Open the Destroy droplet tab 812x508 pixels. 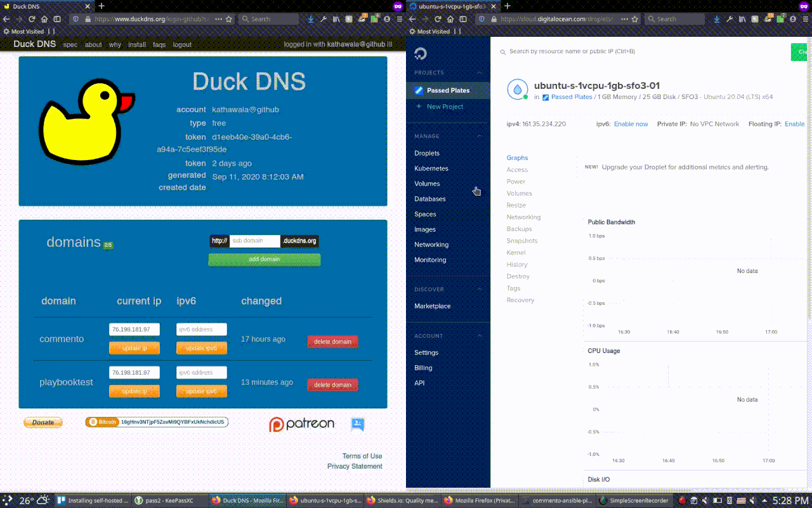point(518,276)
